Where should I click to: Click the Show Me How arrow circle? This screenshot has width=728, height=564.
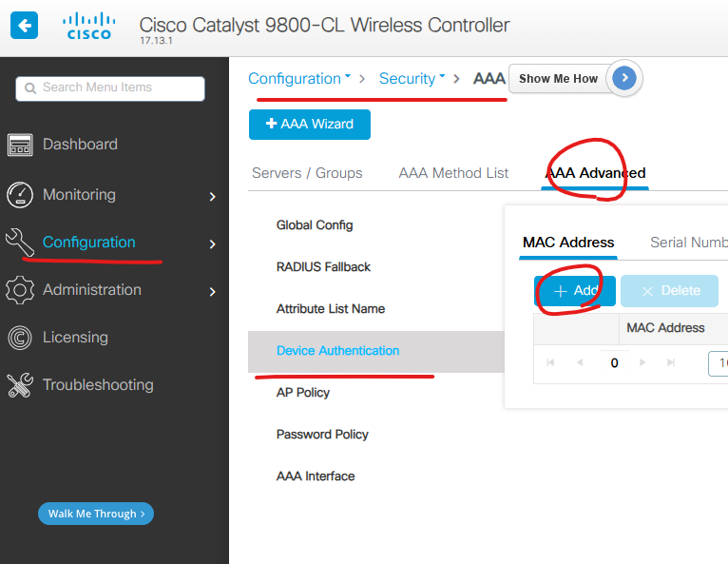624,78
